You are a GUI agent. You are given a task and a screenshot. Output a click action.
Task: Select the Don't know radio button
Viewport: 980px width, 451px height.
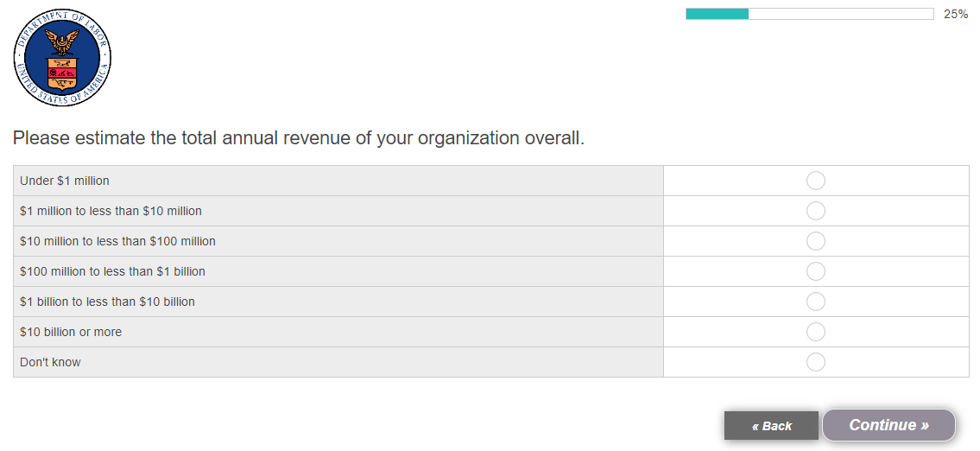pyautogui.click(x=815, y=362)
